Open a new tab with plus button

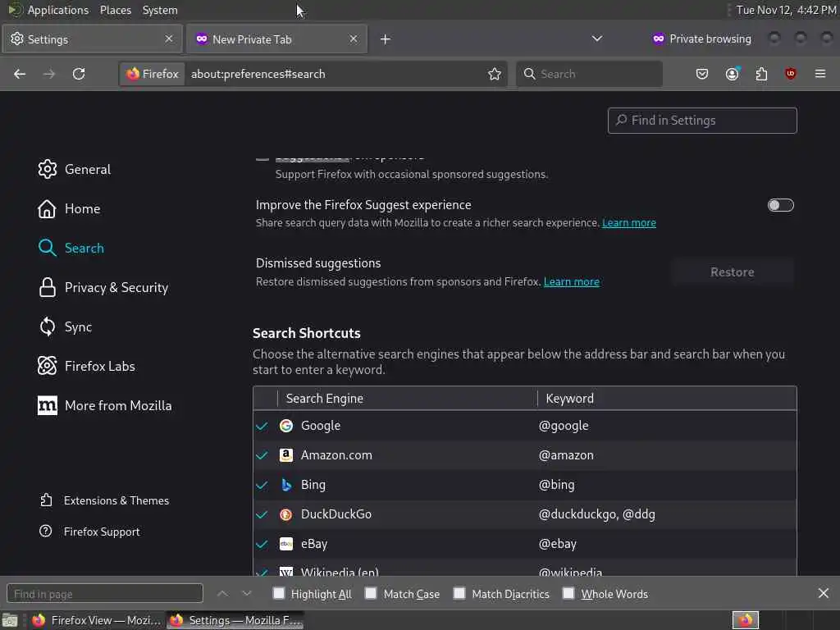(x=386, y=39)
